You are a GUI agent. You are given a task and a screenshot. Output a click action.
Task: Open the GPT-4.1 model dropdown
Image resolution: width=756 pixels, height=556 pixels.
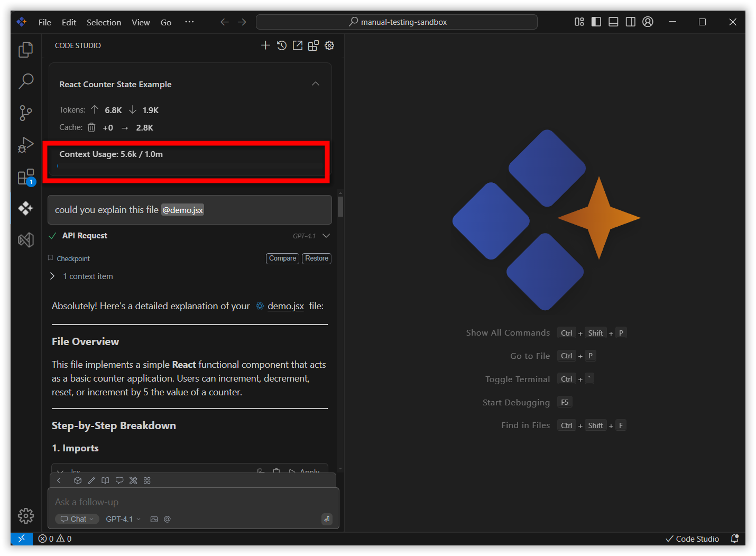123,519
